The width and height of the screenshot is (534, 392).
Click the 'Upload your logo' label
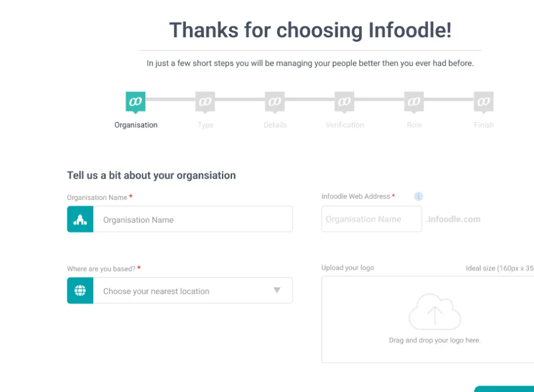348,268
